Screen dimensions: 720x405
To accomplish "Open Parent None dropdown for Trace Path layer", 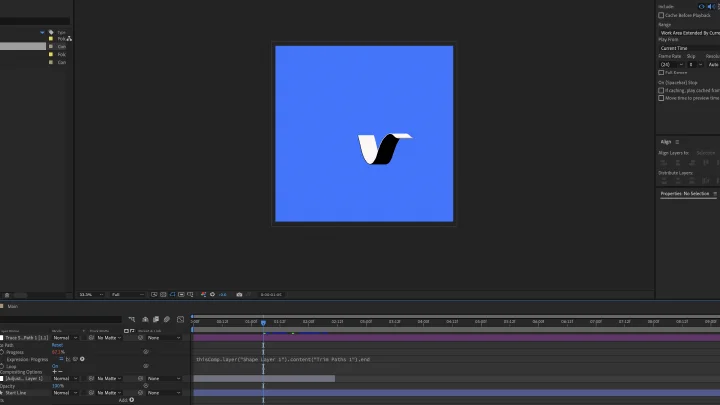I will [x=164, y=338].
